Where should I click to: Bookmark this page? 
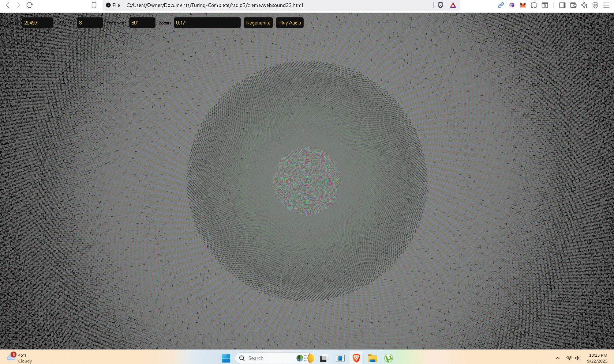(x=94, y=5)
